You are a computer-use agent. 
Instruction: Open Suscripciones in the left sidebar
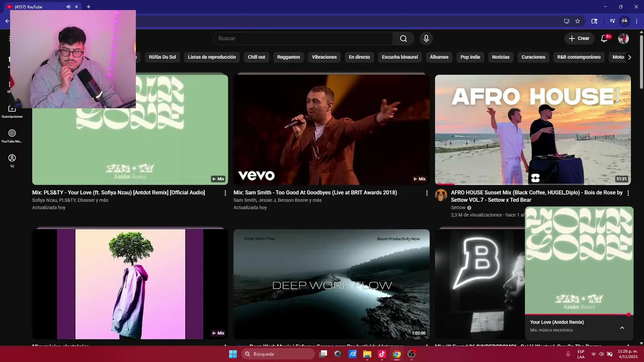pos(12,112)
